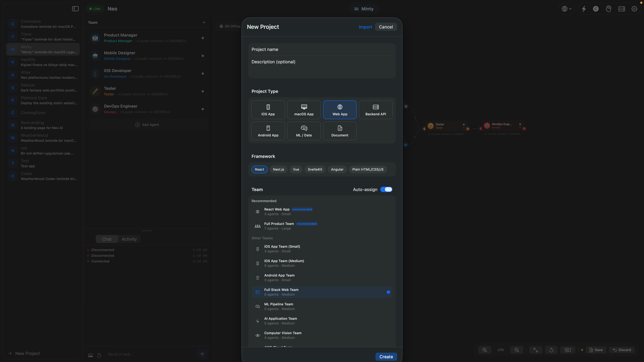Toggle the Auto-assign switch

pyautogui.click(x=386, y=189)
